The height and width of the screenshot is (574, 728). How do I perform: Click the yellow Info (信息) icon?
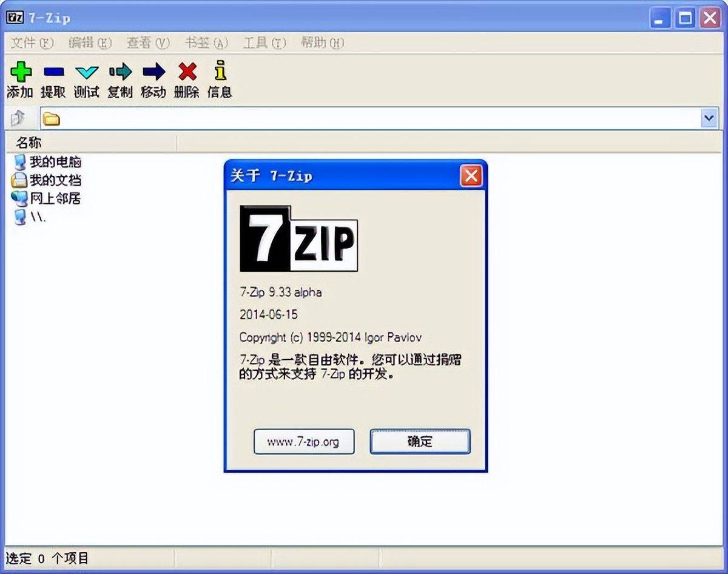tap(220, 70)
